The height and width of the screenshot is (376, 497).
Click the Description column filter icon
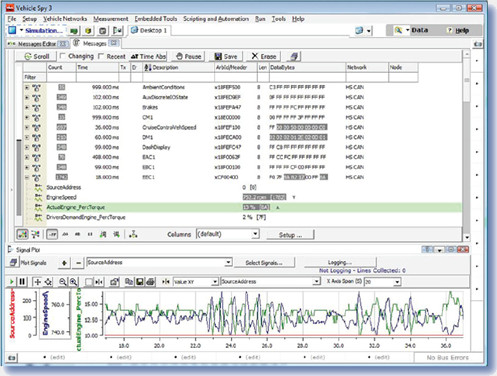pyautogui.click(x=147, y=67)
